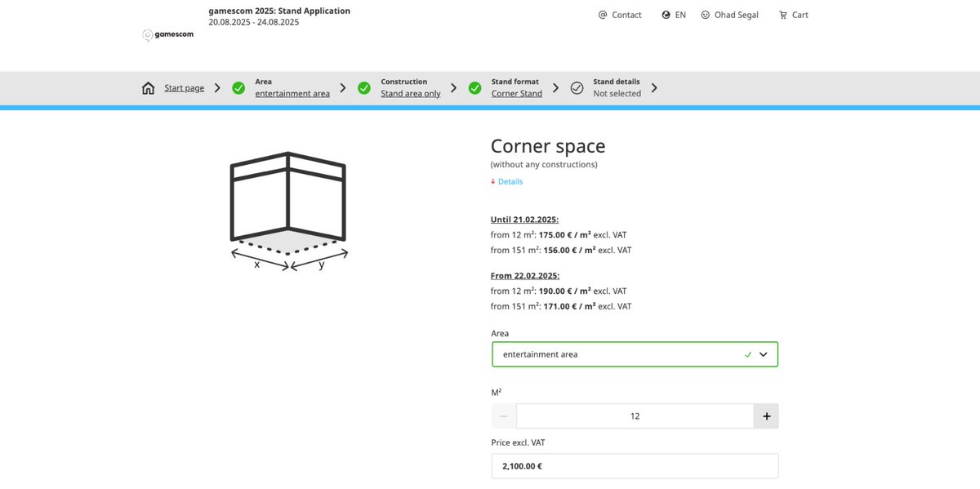The width and height of the screenshot is (980, 489).
Task: Open the Corner Stand step link
Action: (517, 94)
